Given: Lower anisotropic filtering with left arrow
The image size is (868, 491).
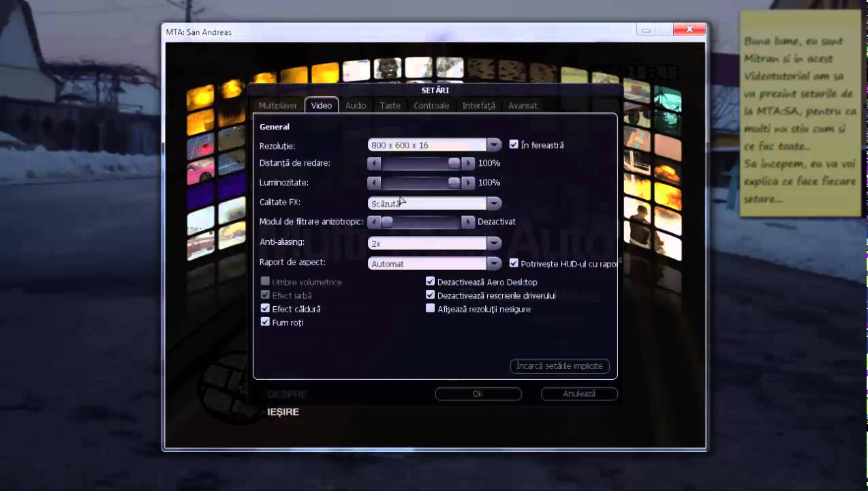Looking at the screenshot, I should 374,222.
